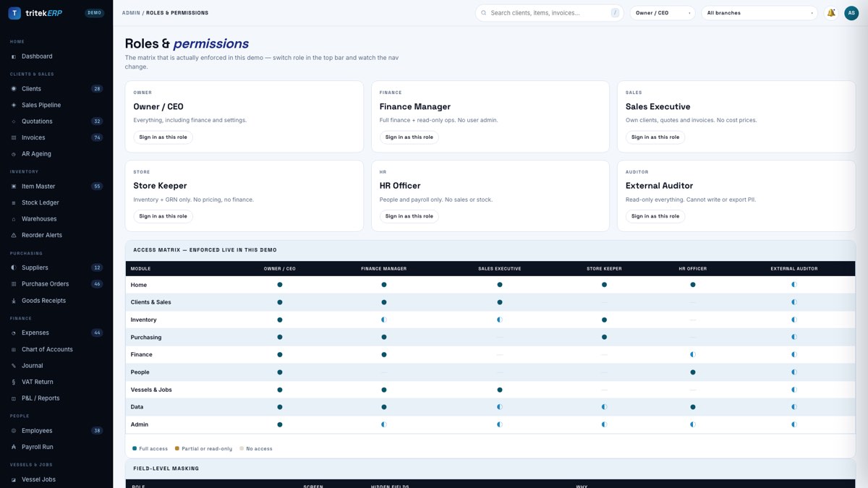Click the EXTERNAL AUDITOR matrix column header
868x488 pixels.
coord(794,269)
